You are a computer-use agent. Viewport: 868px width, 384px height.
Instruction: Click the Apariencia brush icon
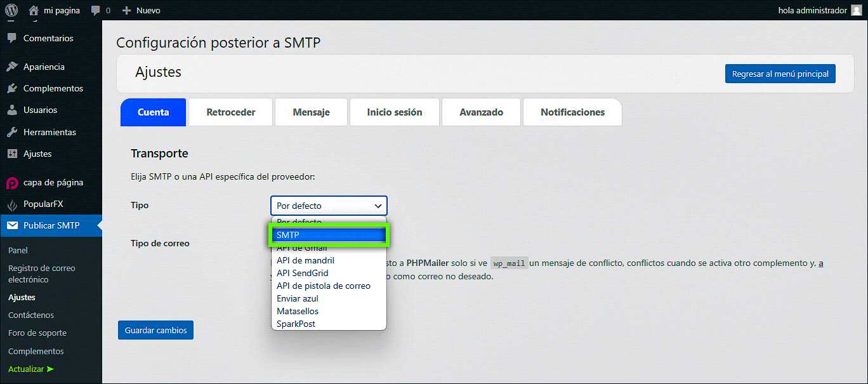click(12, 67)
